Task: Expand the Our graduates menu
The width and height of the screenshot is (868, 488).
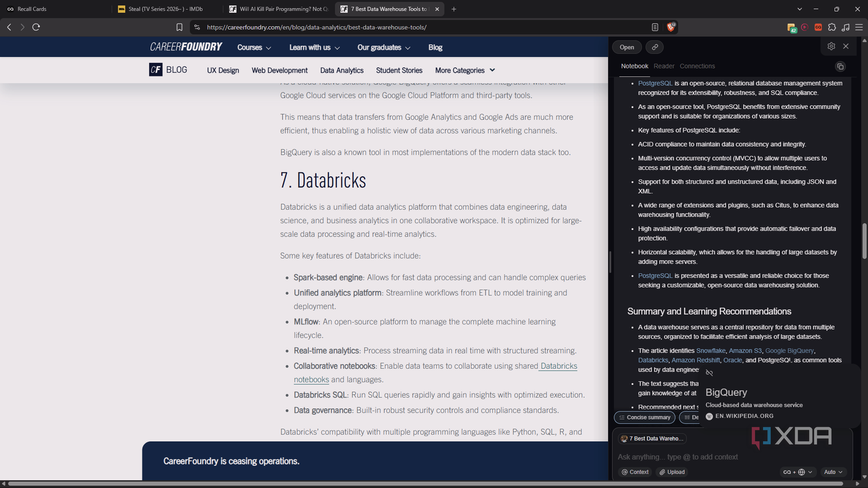Action: pos(384,47)
